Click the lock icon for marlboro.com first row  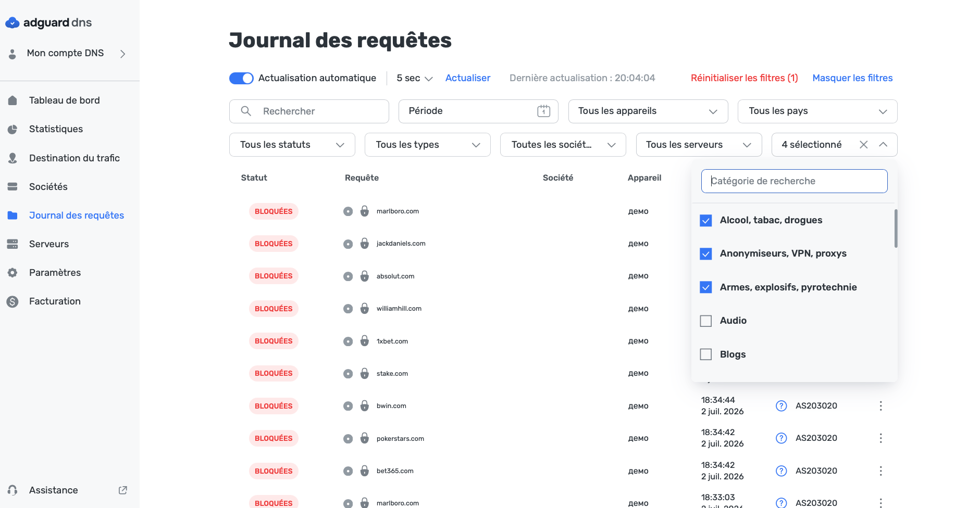pyautogui.click(x=365, y=211)
